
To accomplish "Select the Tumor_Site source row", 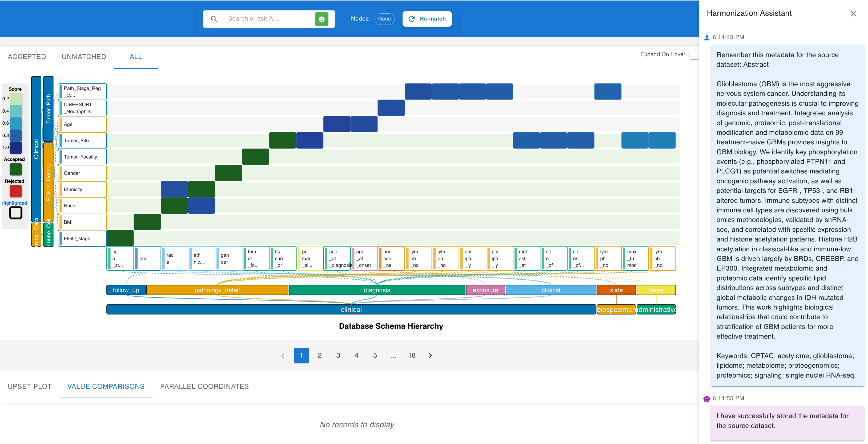I will pos(82,141).
